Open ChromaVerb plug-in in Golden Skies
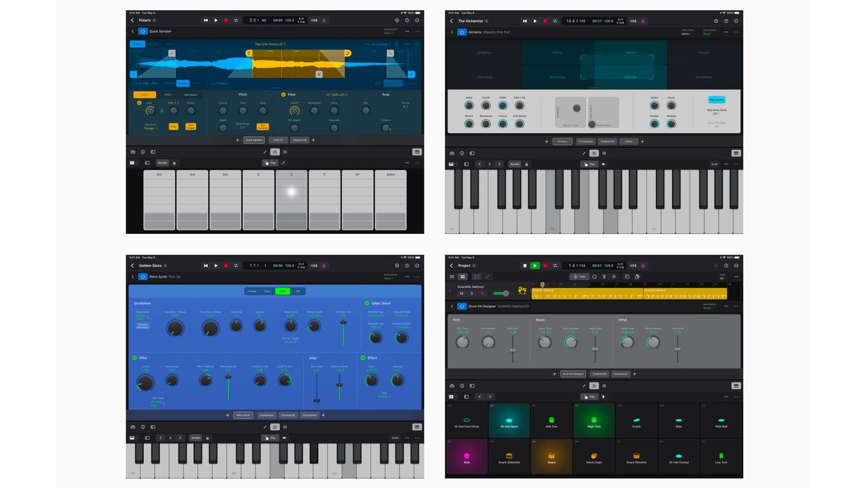 click(310, 415)
